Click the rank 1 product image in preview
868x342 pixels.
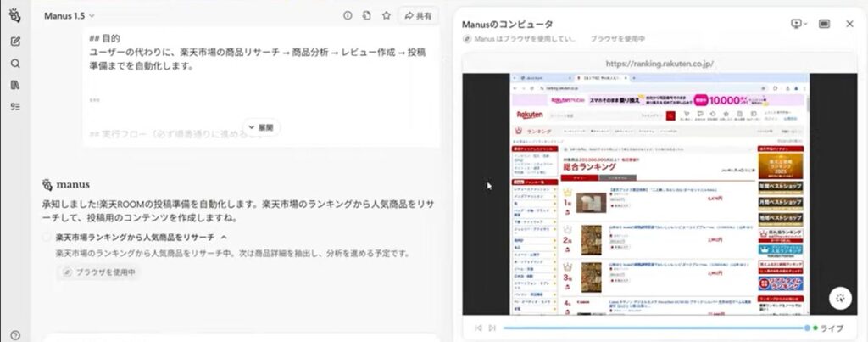[591, 202]
